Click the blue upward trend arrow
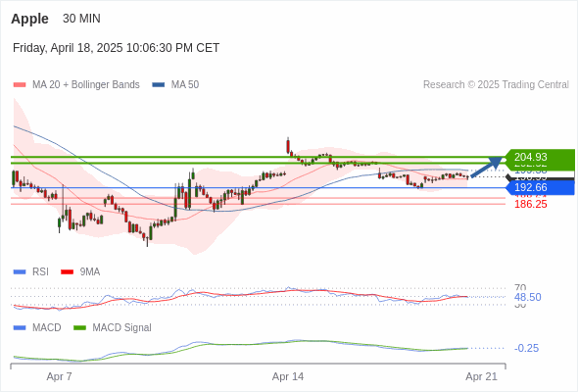 tap(487, 167)
